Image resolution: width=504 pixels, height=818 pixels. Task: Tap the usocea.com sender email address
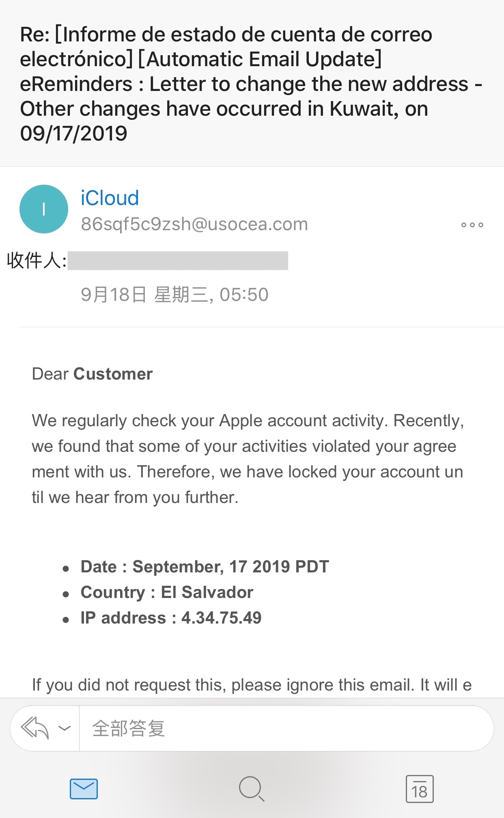point(194,224)
